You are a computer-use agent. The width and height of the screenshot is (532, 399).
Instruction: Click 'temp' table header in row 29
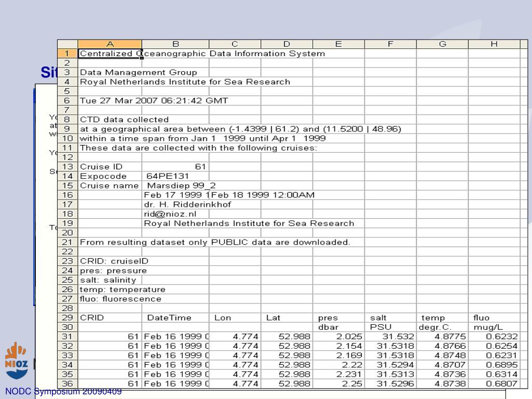coord(433,318)
